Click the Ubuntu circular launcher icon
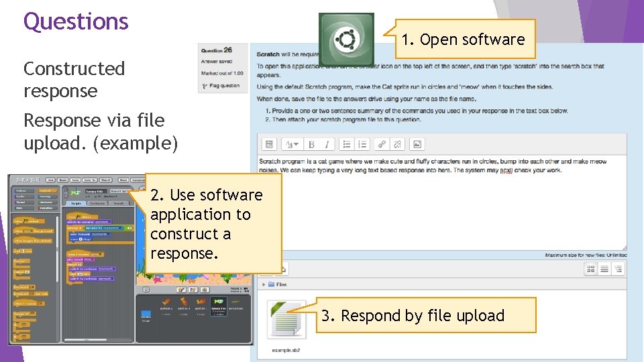 346,40
